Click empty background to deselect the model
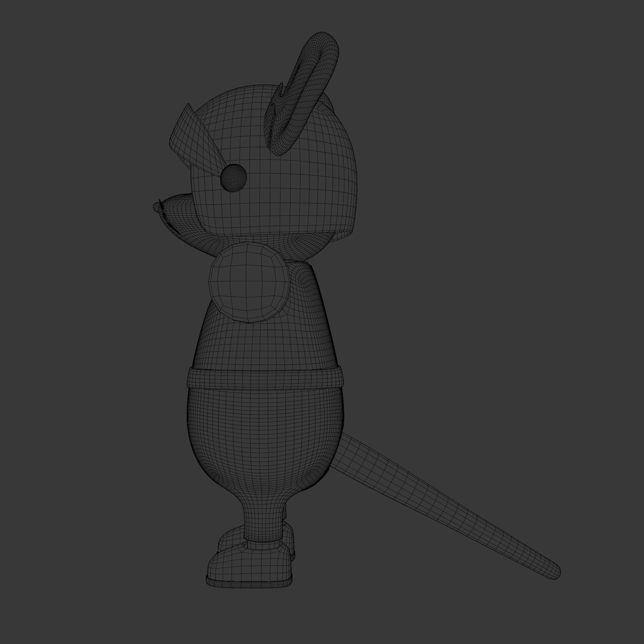Screen dimensions: 644x644 tap(500, 200)
